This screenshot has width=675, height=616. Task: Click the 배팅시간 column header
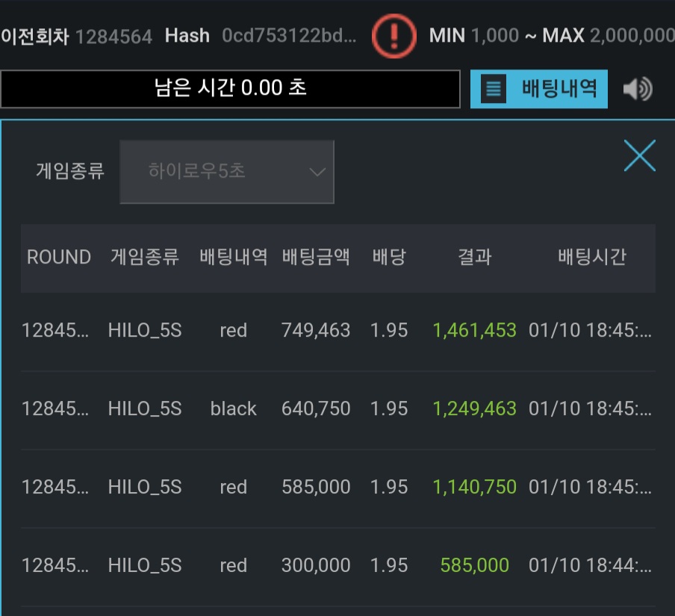coord(592,257)
